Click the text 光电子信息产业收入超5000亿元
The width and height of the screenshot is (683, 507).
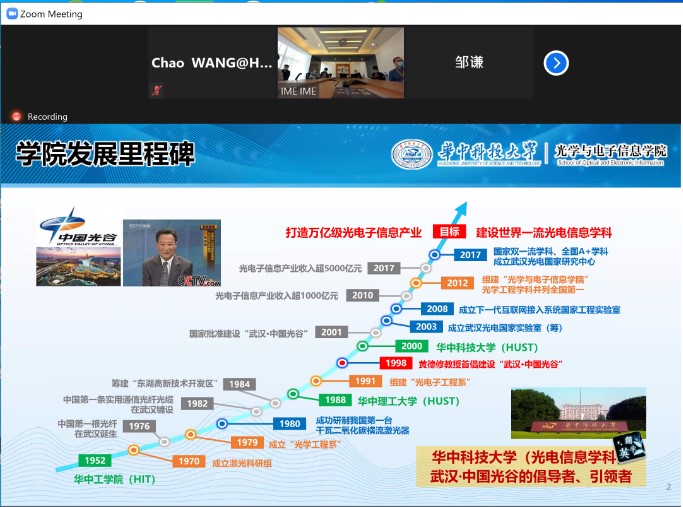[300, 268]
